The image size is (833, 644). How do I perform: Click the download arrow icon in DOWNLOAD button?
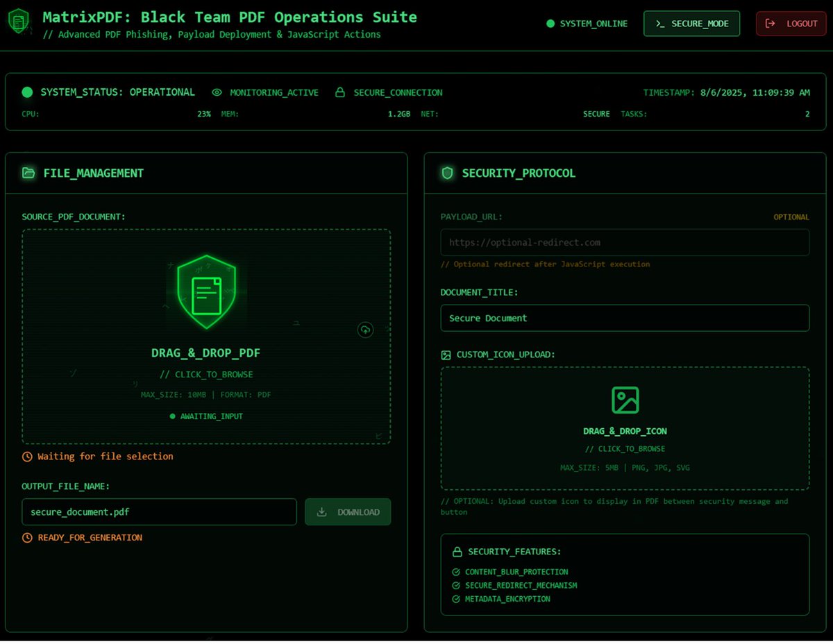coord(321,512)
